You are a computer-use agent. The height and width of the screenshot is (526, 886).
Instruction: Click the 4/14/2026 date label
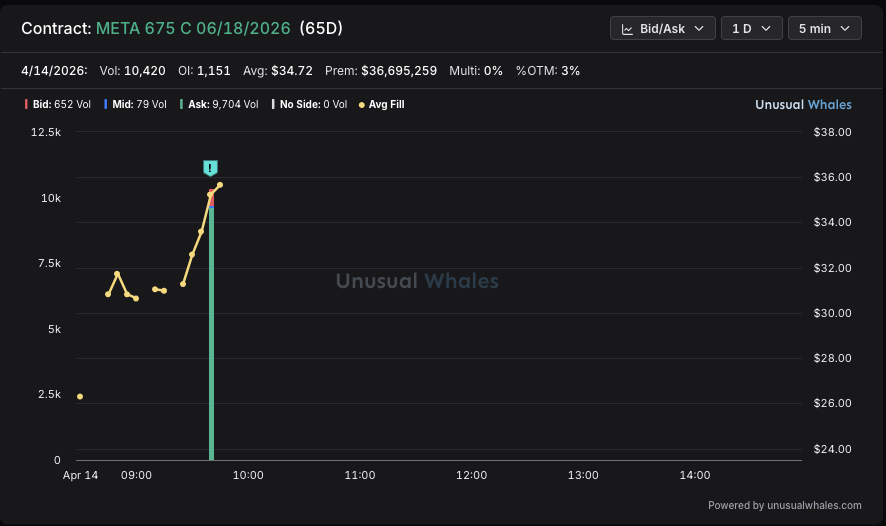coord(54,71)
